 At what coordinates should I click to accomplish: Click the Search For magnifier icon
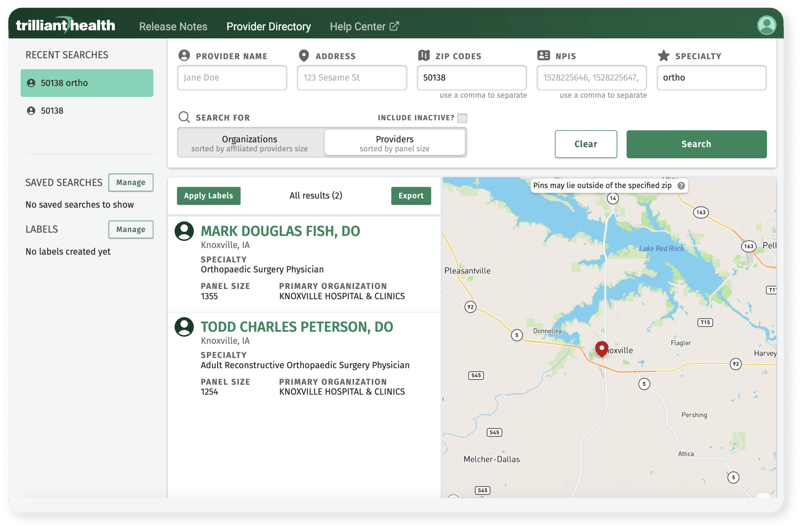point(184,117)
